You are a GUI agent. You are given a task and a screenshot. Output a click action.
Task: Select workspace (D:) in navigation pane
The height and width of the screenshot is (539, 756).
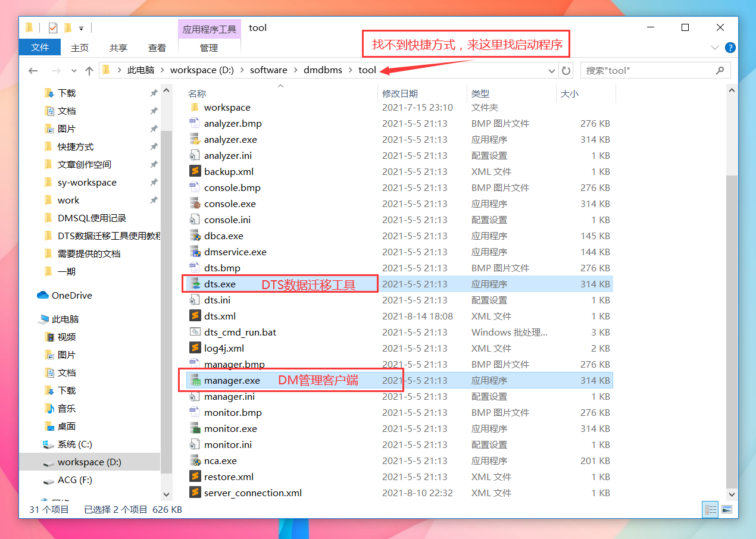tap(89, 462)
